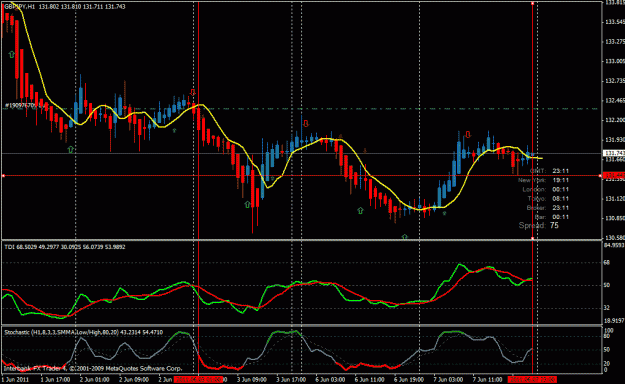The height and width of the screenshot is (384, 625).
Task: Click the 132.200 price axis label
Action: [x=614, y=120]
